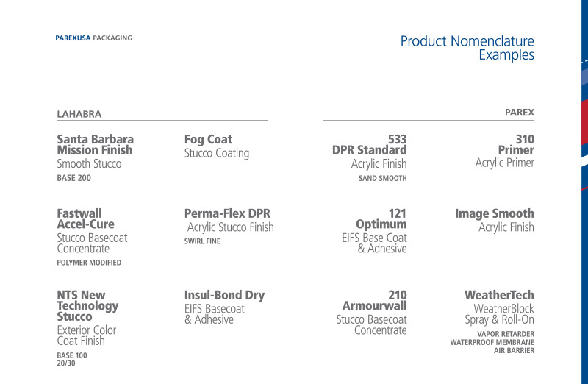
Task: Click the blue stripe on right edge
Action: coord(584,192)
